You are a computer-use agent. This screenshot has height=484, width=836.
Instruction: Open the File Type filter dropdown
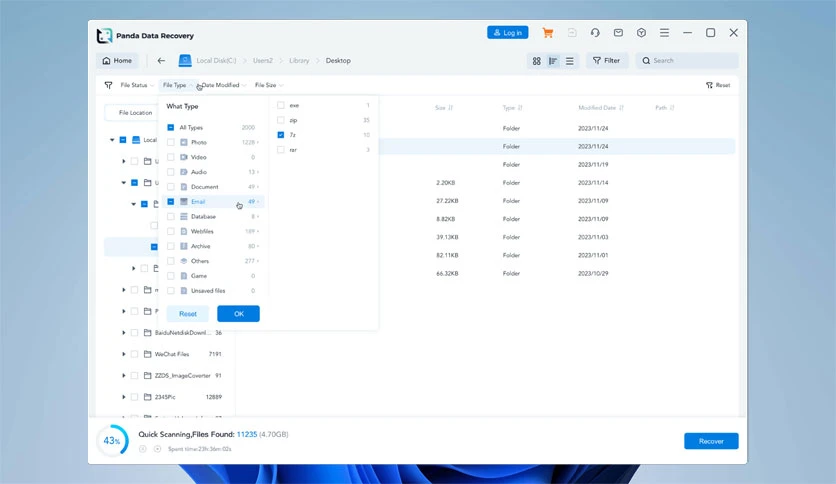178,85
